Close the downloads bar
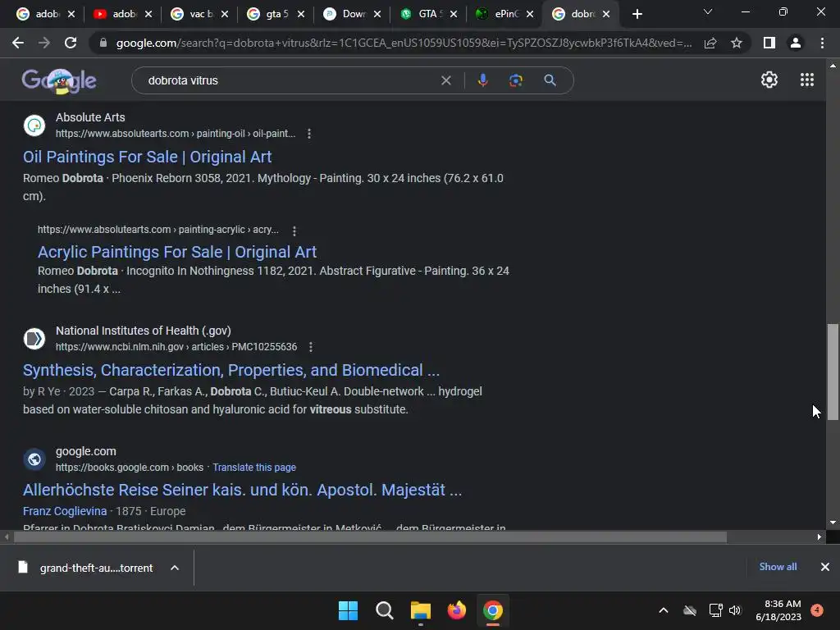 (x=825, y=567)
